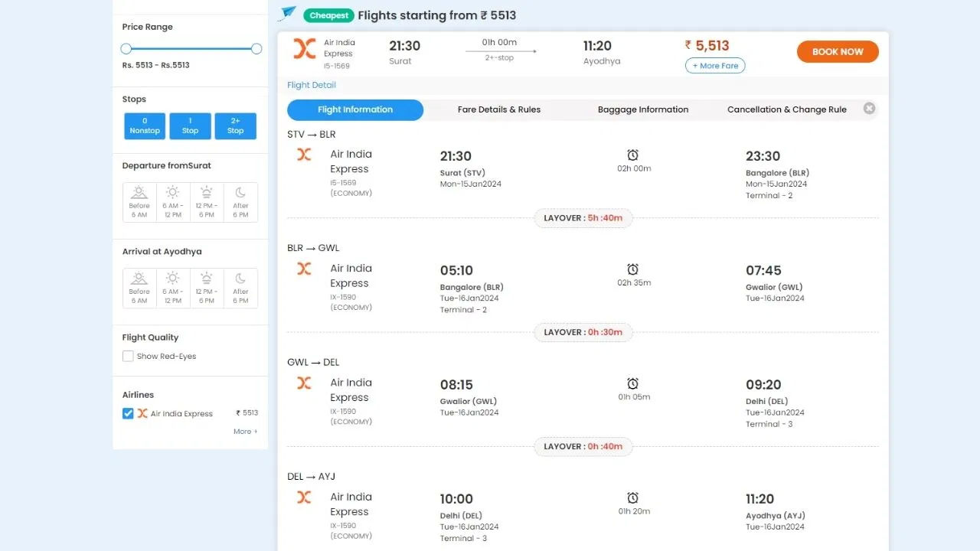The height and width of the screenshot is (551, 980).
Task: Click clock icon above 02h 35m duration
Action: [x=632, y=269]
